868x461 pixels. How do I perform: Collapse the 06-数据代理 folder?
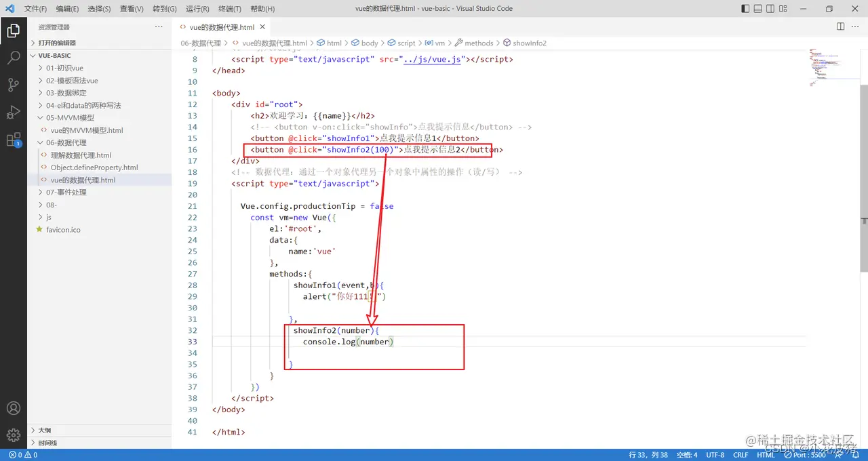tap(99, 142)
